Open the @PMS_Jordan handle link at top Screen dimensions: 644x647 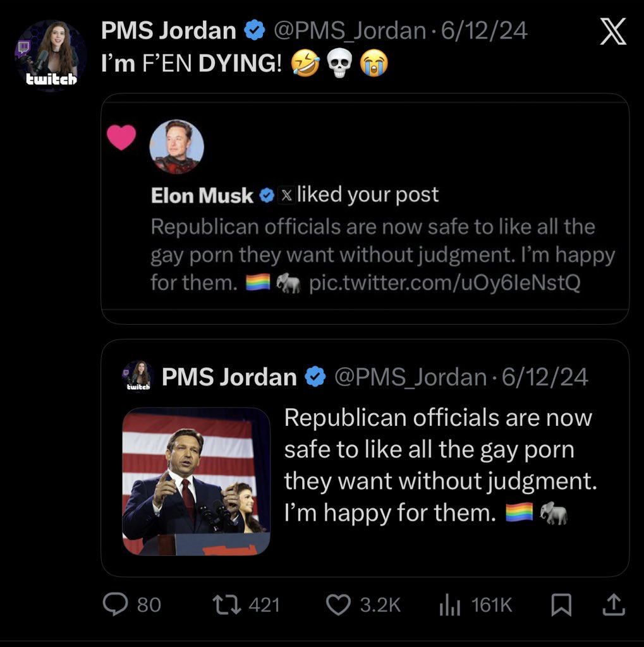coord(349,31)
